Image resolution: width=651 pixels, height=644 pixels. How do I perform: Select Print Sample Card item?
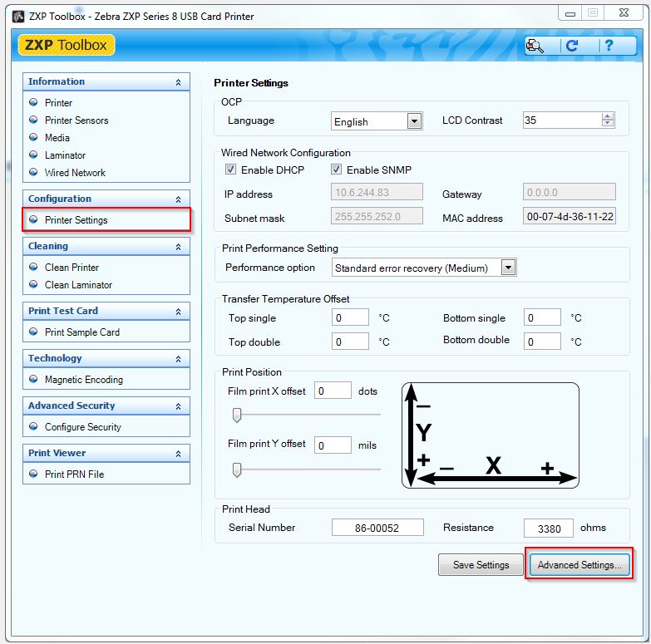point(81,332)
